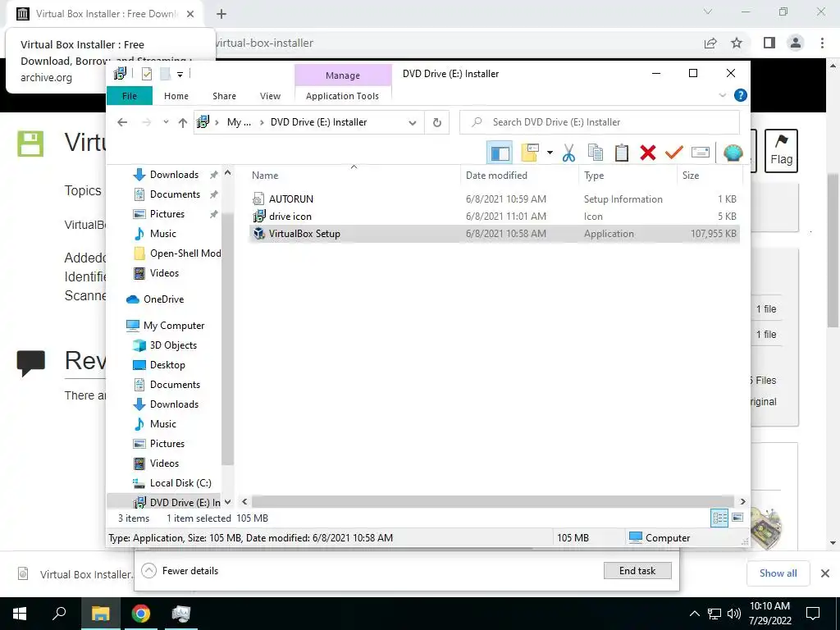This screenshot has width=840, height=630.
Task: Click the taskbar search magnifier
Action: (x=59, y=614)
